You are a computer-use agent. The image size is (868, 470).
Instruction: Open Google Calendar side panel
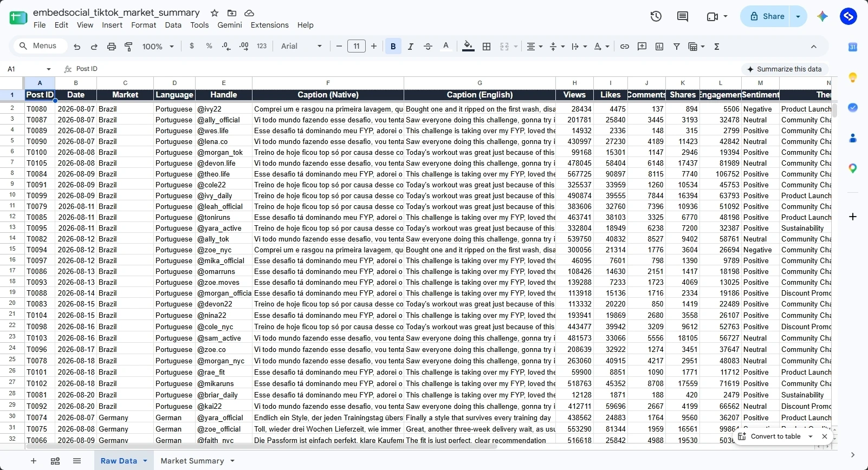[x=853, y=47]
